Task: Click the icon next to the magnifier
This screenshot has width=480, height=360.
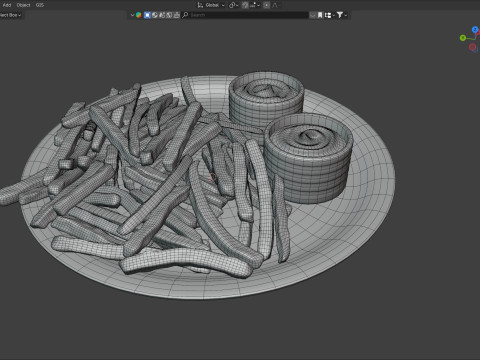Action: [x=177, y=15]
